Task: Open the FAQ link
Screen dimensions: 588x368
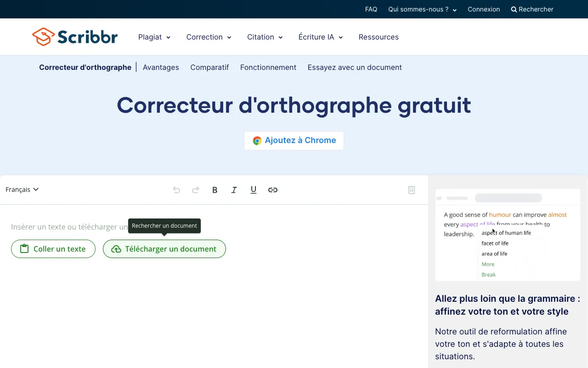Action: click(x=371, y=9)
